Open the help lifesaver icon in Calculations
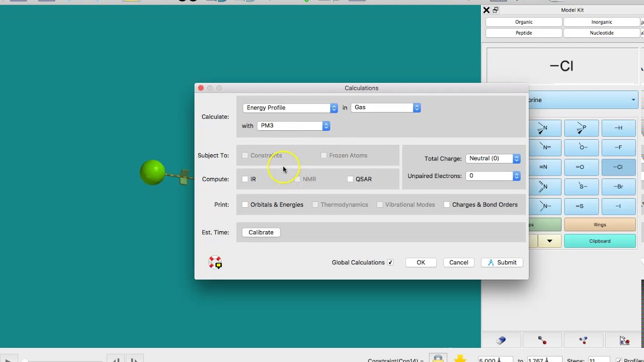This screenshot has height=362, width=644. tap(215, 262)
